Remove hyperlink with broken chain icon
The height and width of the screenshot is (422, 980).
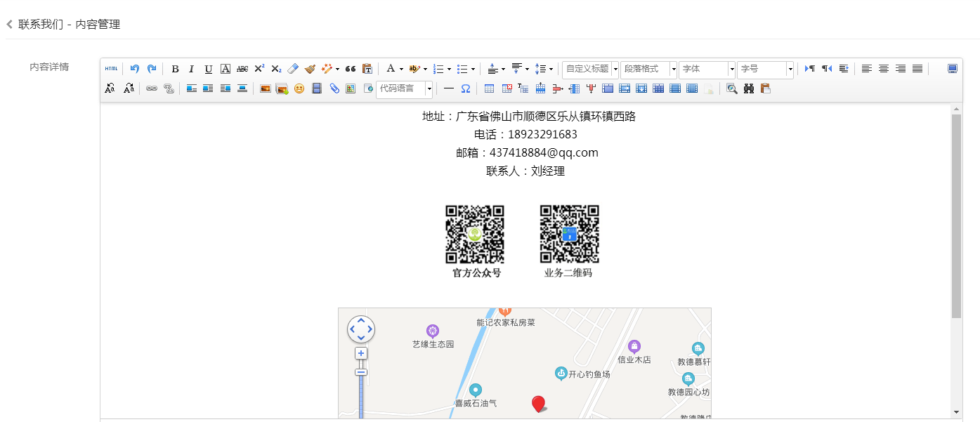pos(168,88)
